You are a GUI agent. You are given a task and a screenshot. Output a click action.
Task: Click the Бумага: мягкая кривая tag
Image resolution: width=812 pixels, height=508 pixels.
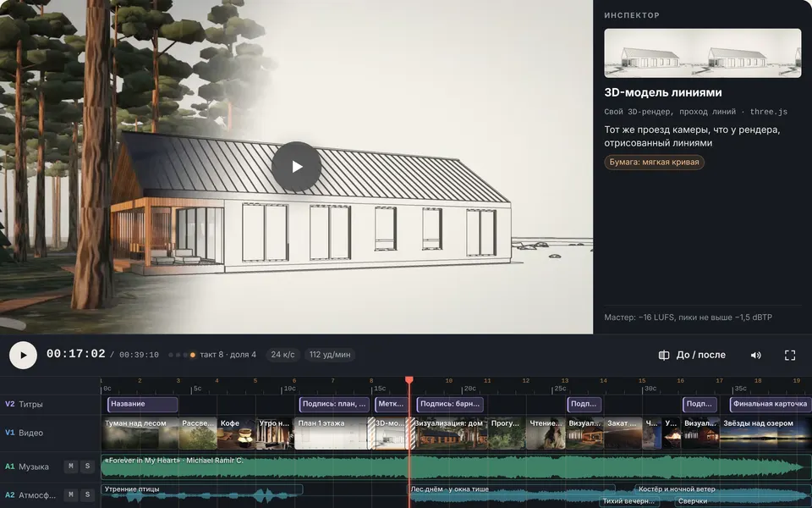(x=654, y=162)
